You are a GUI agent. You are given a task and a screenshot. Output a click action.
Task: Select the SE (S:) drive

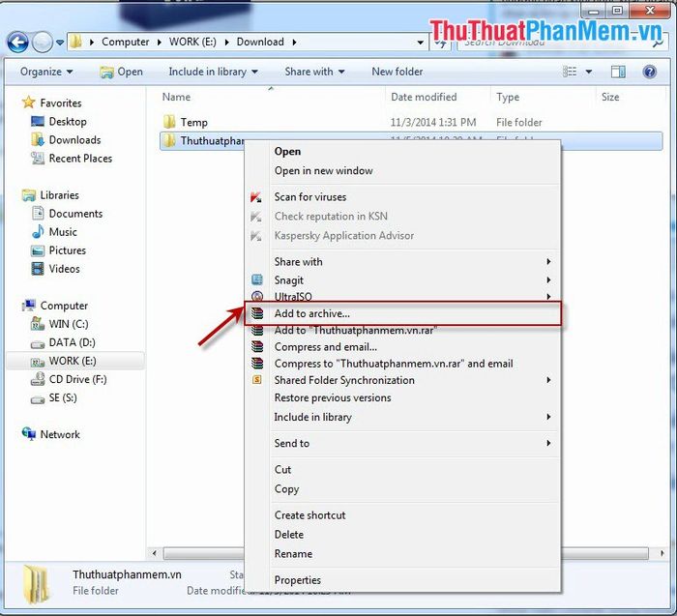[63, 397]
